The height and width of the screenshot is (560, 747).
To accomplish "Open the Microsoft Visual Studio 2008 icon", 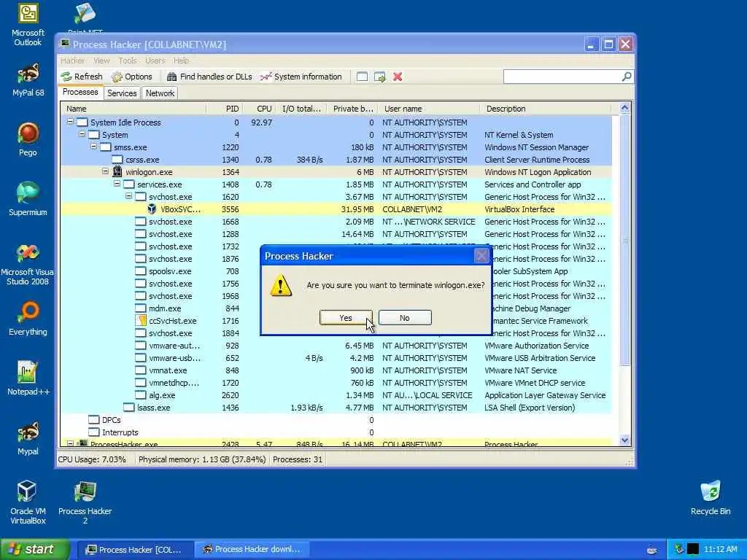I will tap(28, 264).
